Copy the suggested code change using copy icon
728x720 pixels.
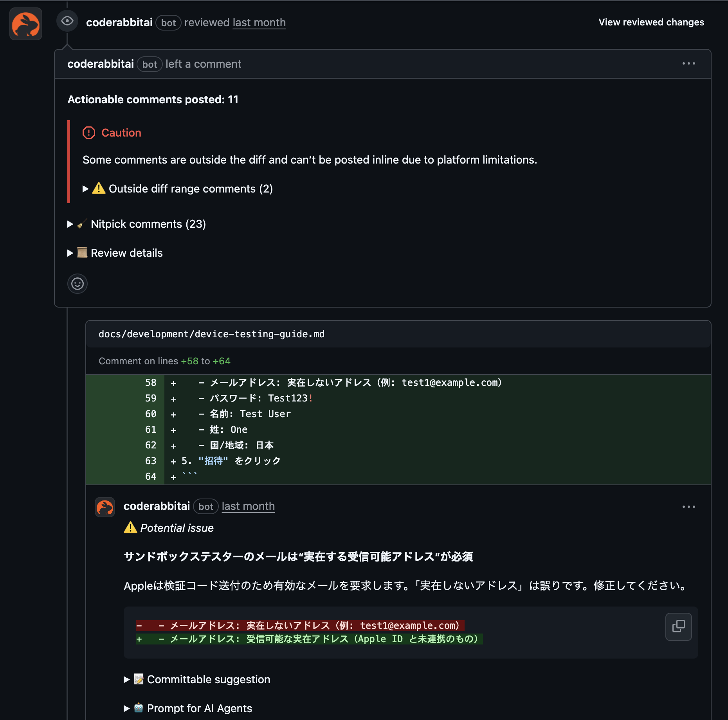point(678,626)
